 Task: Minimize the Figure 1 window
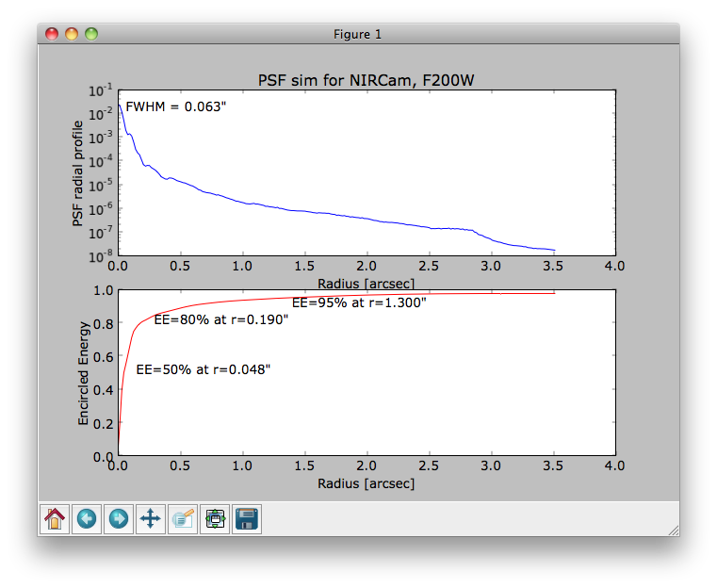coord(72,34)
